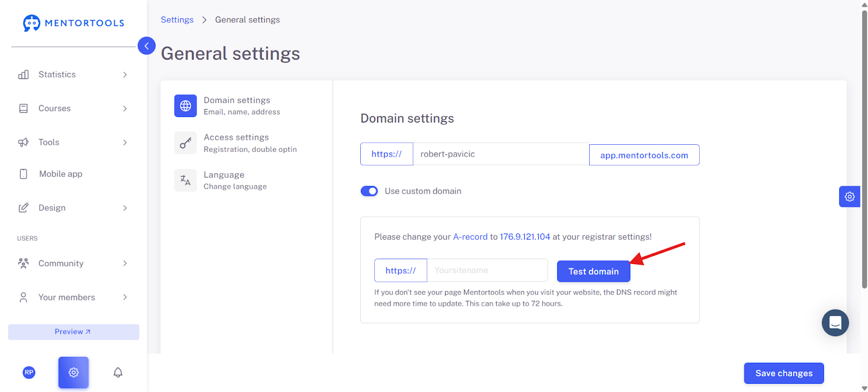Click the Language translate icon

[186, 181]
